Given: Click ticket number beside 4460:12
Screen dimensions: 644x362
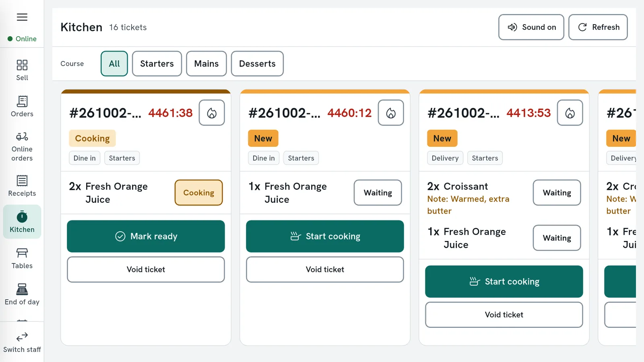Looking at the screenshot, I should (x=285, y=113).
